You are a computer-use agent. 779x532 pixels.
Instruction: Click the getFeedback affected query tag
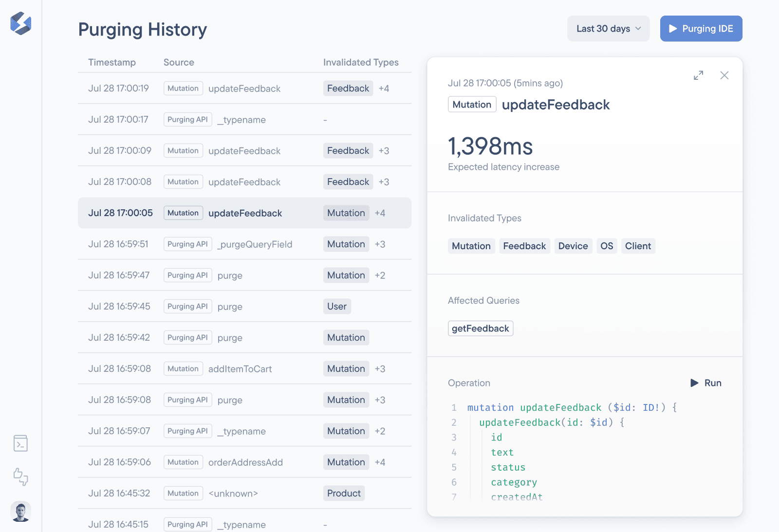tap(480, 329)
